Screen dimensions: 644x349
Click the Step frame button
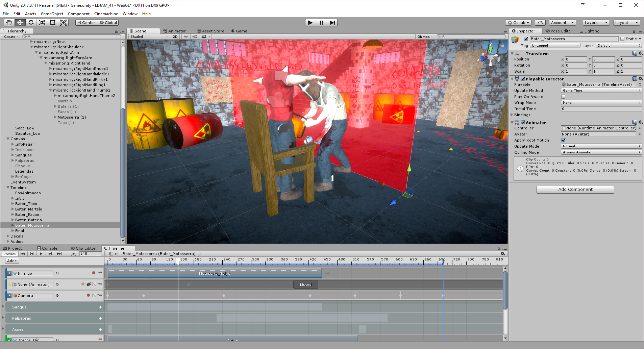click(332, 23)
